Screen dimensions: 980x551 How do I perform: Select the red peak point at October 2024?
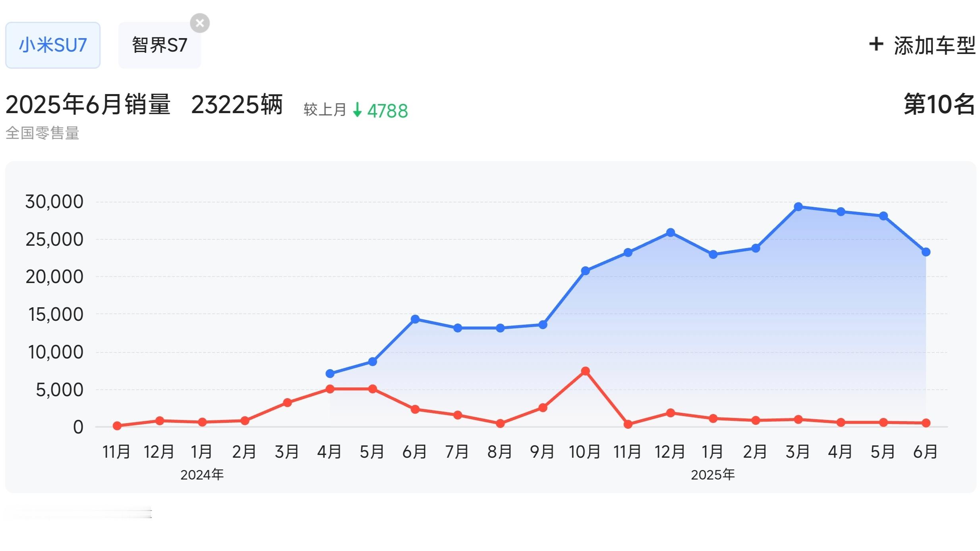[585, 371]
